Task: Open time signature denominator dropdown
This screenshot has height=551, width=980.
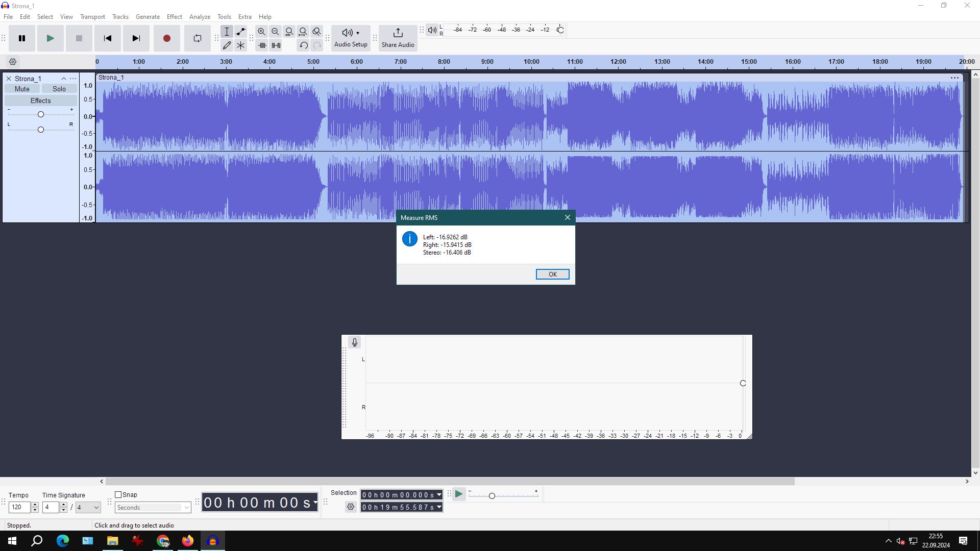Action: [88, 507]
